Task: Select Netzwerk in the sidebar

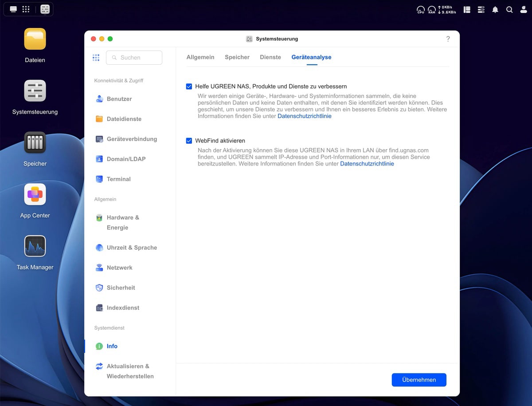Action: tap(119, 268)
